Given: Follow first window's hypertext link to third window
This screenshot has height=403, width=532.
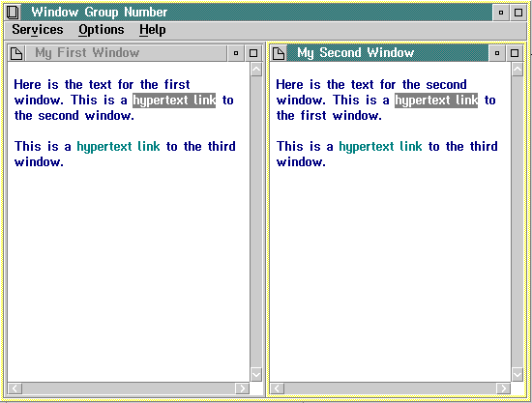Looking at the screenshot, I should pyautogui.click(x=118, y=147).
